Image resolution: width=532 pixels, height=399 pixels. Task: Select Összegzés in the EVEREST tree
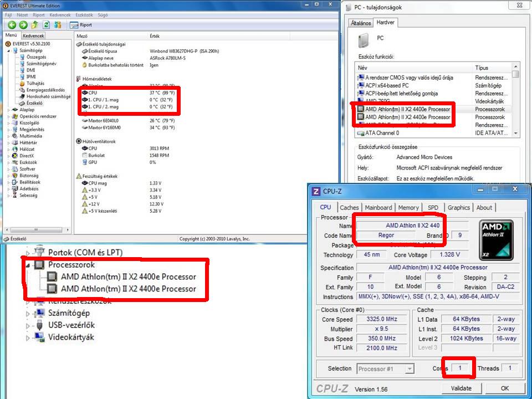(37, 57)
